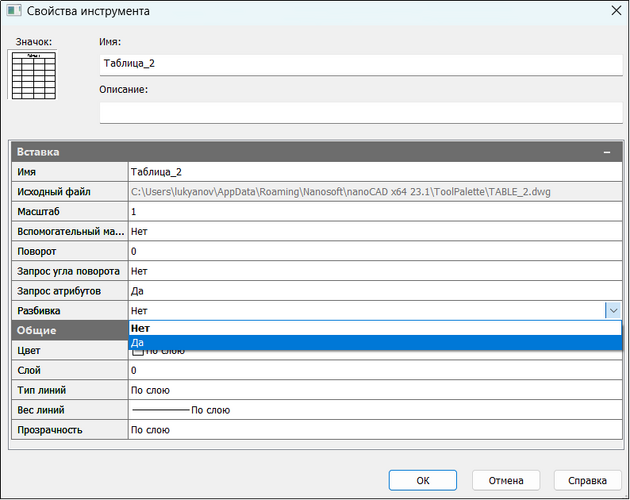Click the table tool icon thumbnail

pyautogui.click(x=33, y=75)
